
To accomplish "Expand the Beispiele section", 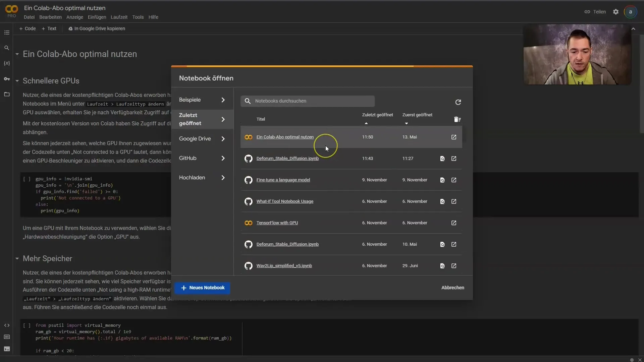I will (202, 100).
